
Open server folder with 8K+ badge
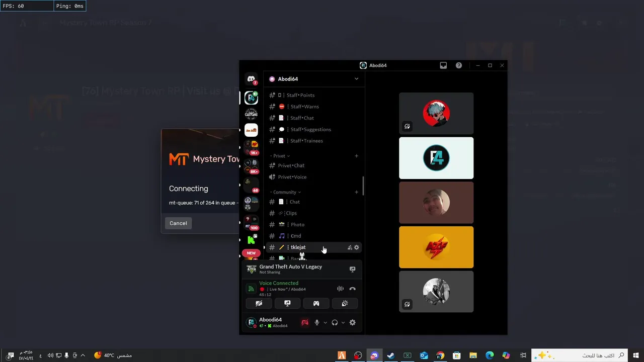(251, 166)
